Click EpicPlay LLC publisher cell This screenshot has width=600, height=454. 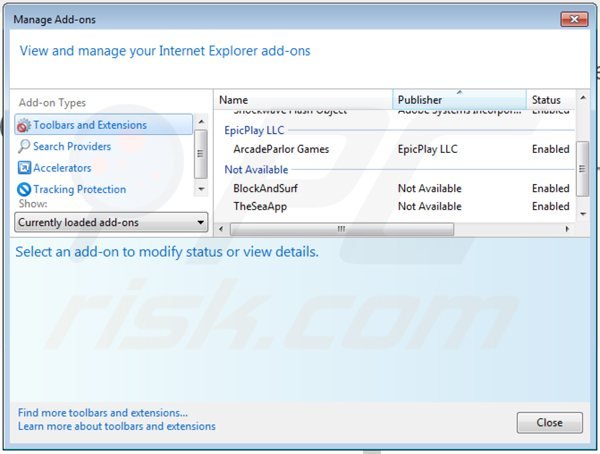[x=428, y=149]
